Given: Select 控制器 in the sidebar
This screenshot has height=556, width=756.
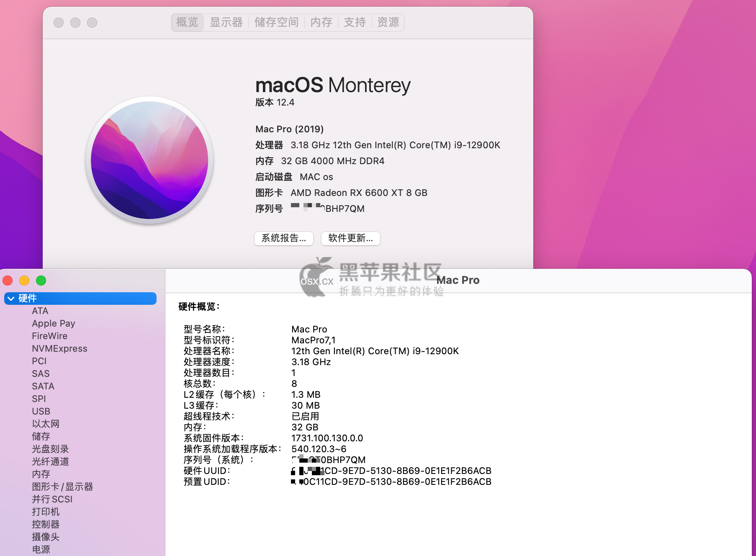Looking at the screenshot, I should [x=46, y=525].
